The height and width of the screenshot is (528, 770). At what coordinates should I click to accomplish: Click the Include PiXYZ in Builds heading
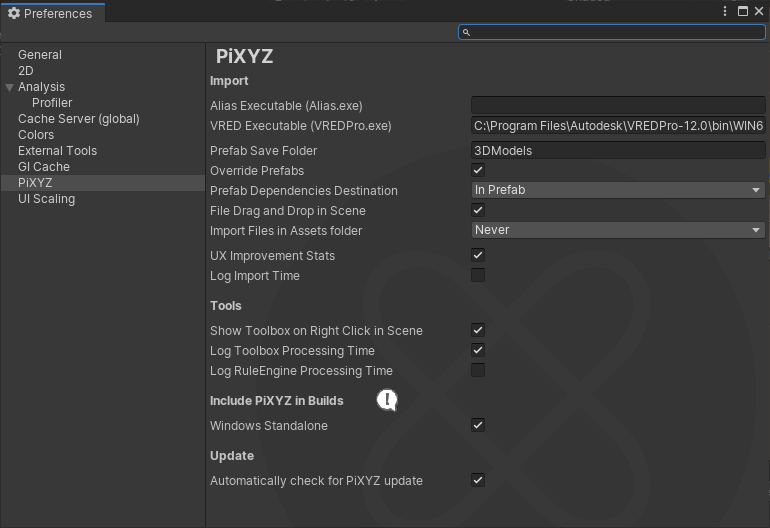(276, 401)
